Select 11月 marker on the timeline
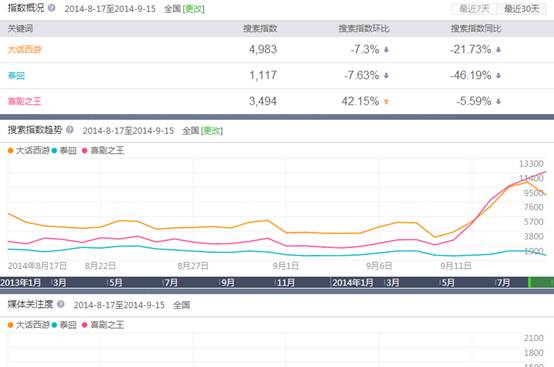Image resolution: width=554 pixels, height=367 pixels. coord(285,283)
